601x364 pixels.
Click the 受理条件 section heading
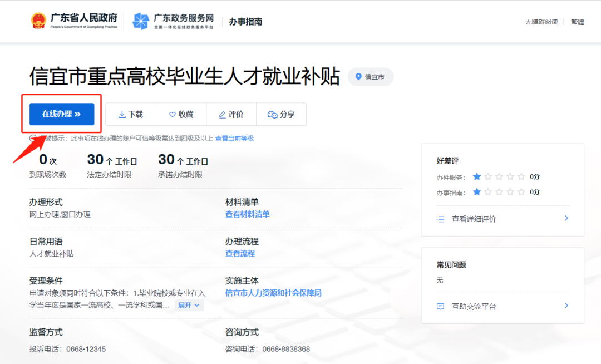(46, 281)
